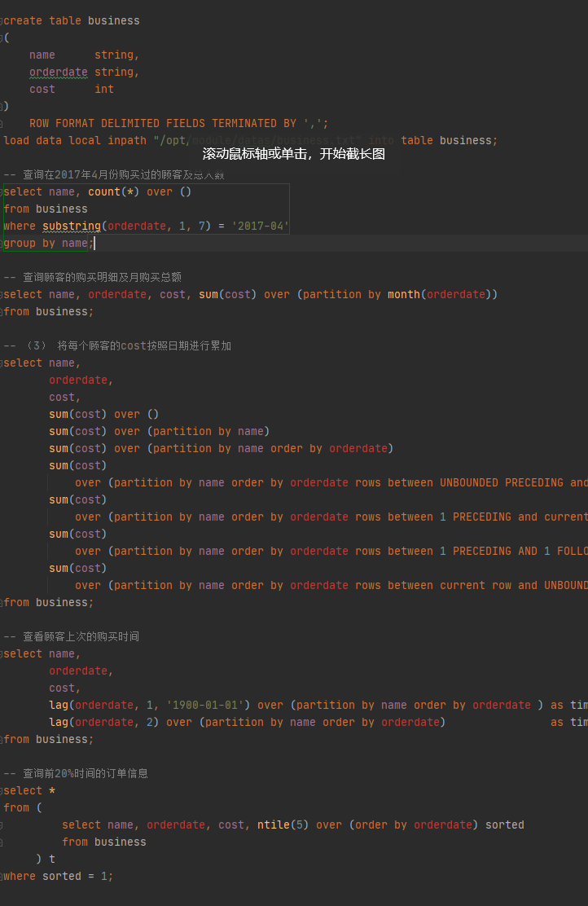Click the comment '查询顾客的购买明细及月购买总额'
The image size is (588, 906).
tap(92, 277)
